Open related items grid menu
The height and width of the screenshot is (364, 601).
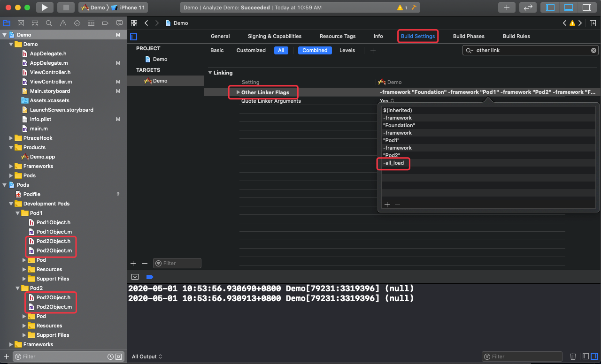click(134, 23)
